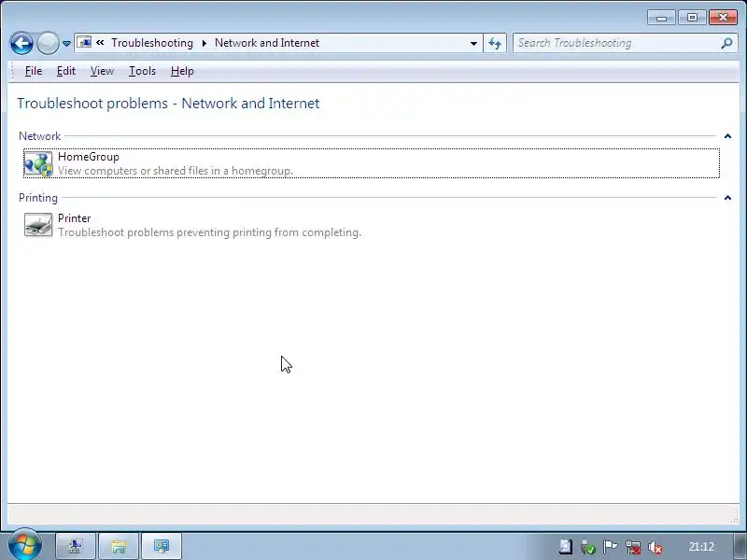Open the Windows Start menu

tap(24, 546)
